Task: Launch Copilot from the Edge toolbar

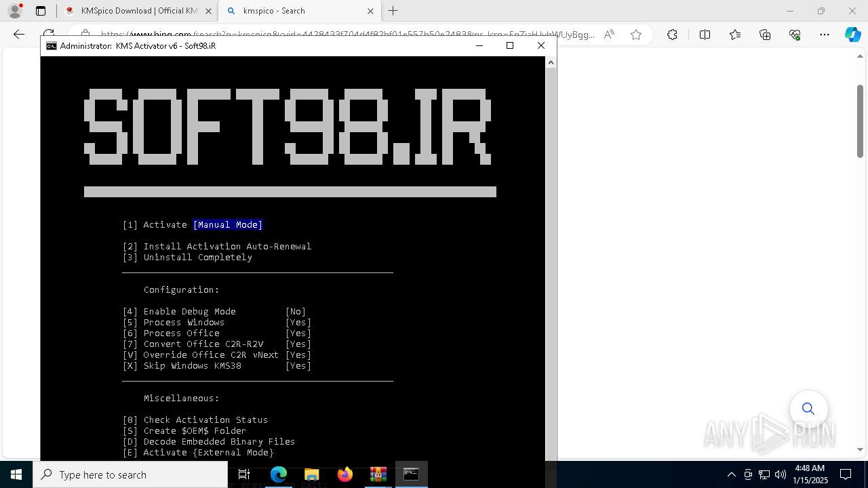Action: pos(852,35)
